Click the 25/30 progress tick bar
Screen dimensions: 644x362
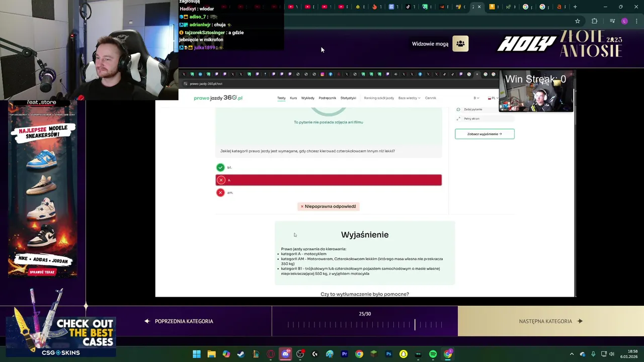coord(365,325)
